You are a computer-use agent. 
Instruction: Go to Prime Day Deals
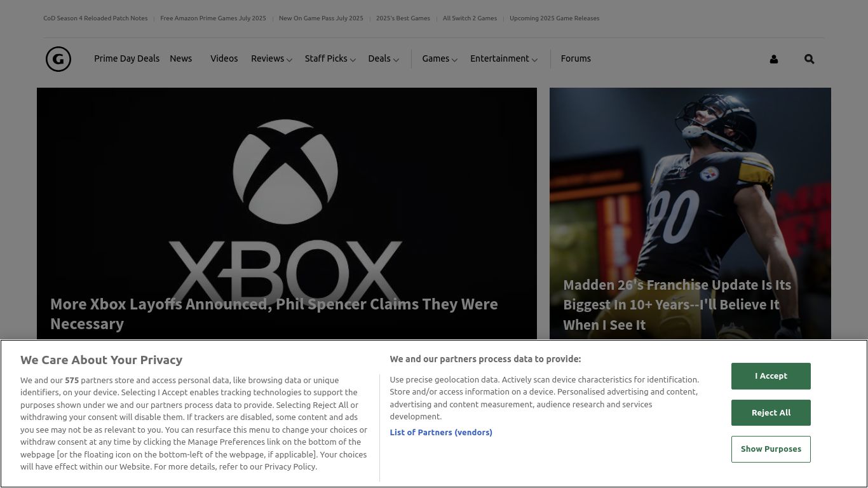(x=126, y=58)
